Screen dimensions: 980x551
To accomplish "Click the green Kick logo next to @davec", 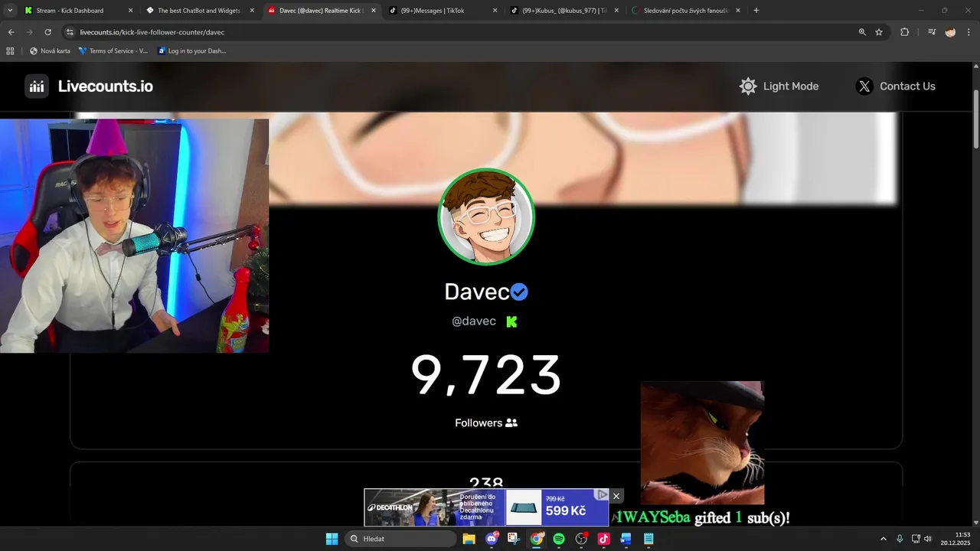I will (x=511, y=321).
